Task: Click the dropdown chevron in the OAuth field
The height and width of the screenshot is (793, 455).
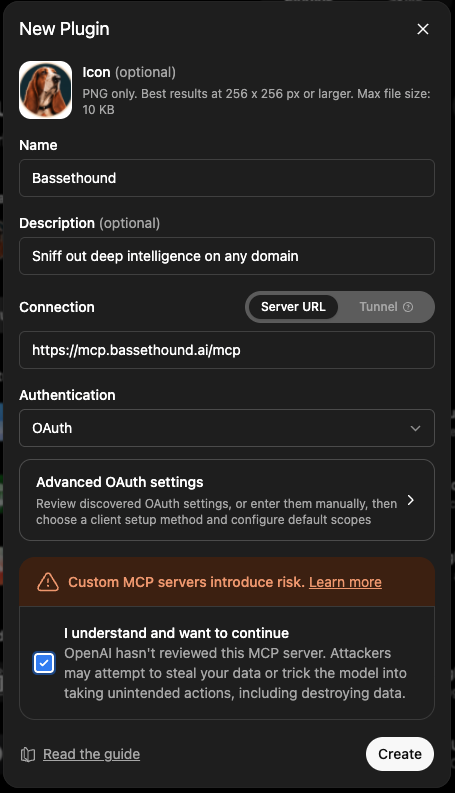Action: tap(416, 428)
